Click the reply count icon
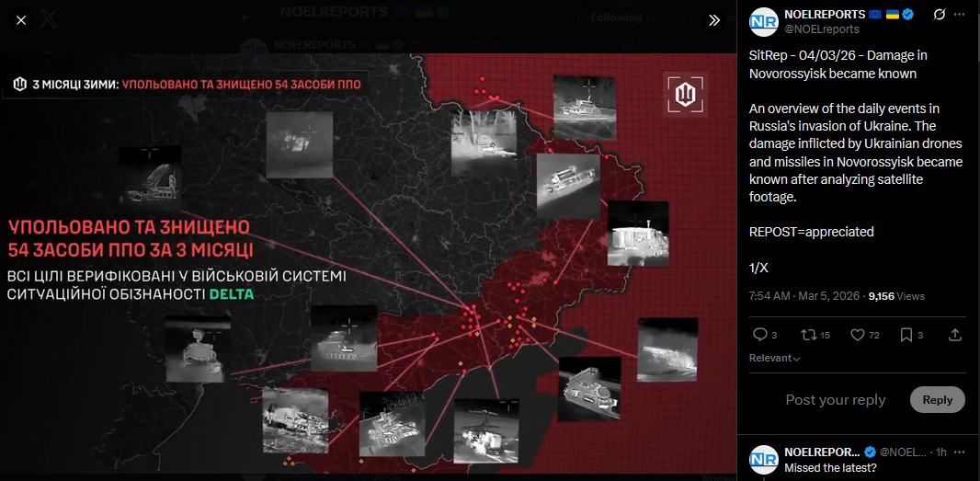The width and height of the screenshot is (980, 481). tap(760, 336)
